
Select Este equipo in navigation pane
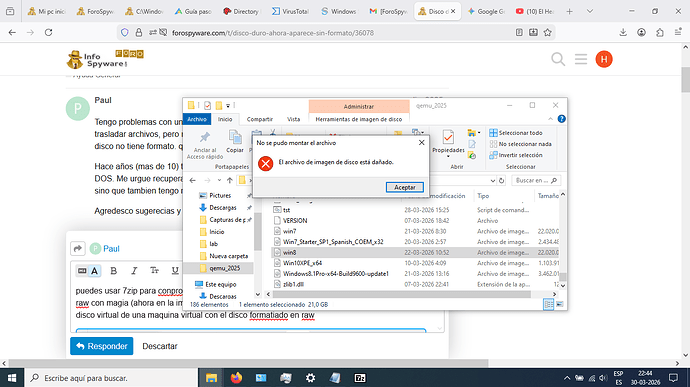[x=220, y=284]
